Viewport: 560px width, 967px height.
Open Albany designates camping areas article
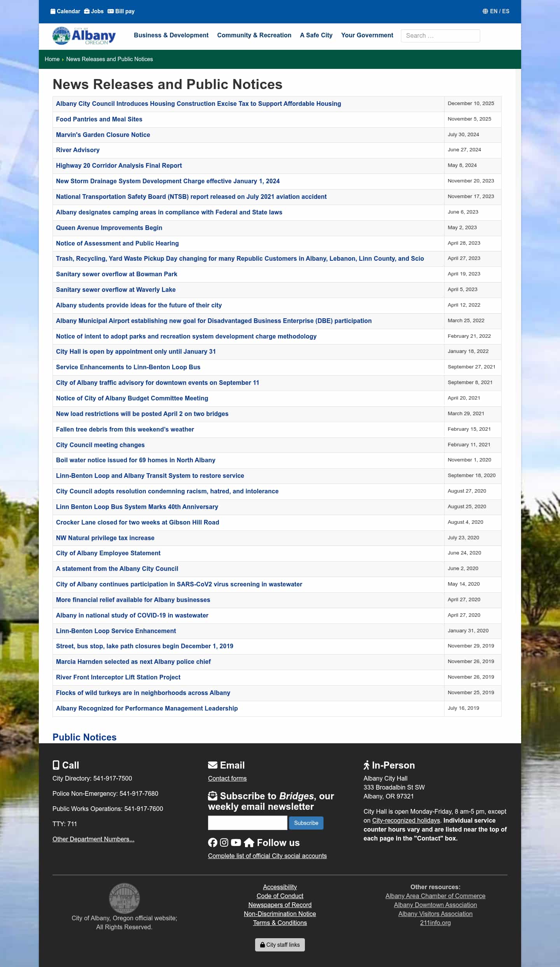(169, 212)
